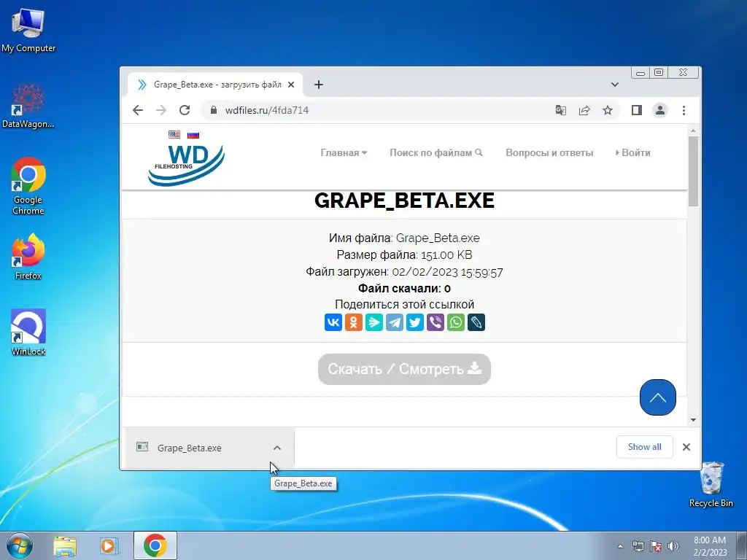Open the Chrome profile avatar
Image resolution: width=747 pixels, height=560 pixels.
(659, 111)
